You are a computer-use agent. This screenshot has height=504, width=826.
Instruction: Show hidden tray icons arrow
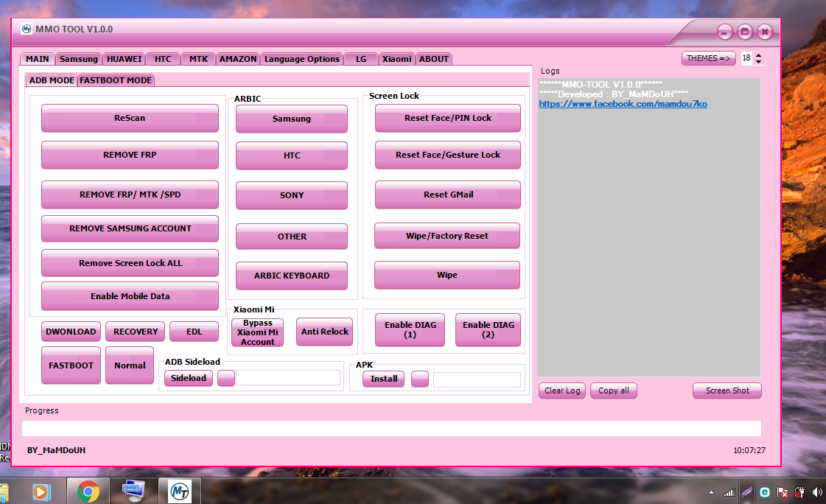click(711, 493)
